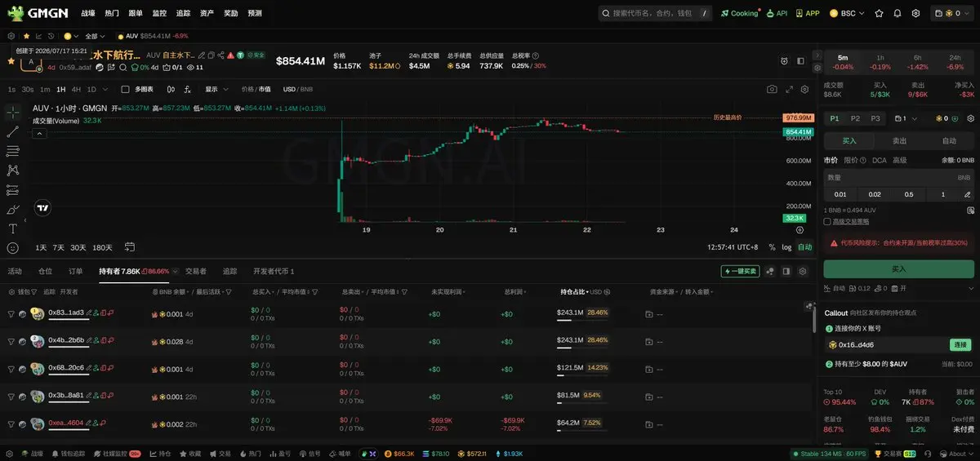Image resolution: width=980 pixels, height=461 pixels.
Task: Open the top-bar settings gear
Action: 915,13
